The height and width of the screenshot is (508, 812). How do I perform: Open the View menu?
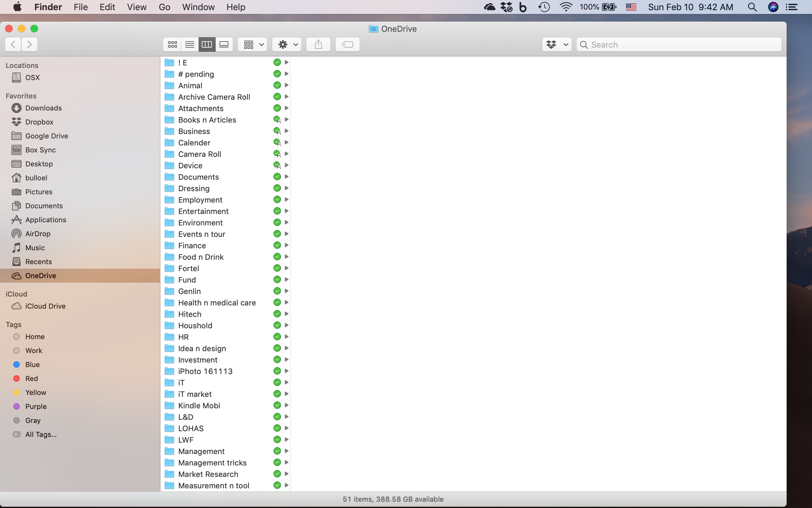click(137, 7)
